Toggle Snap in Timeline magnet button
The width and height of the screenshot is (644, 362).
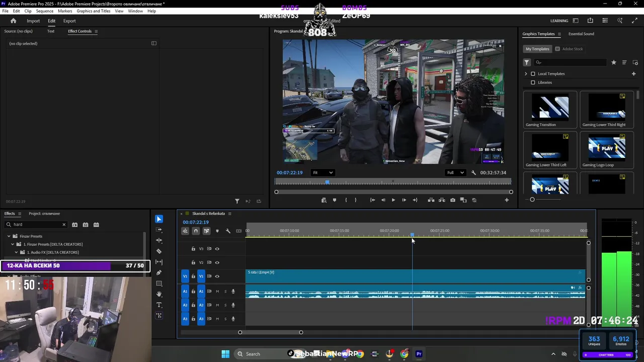(196, 231)
